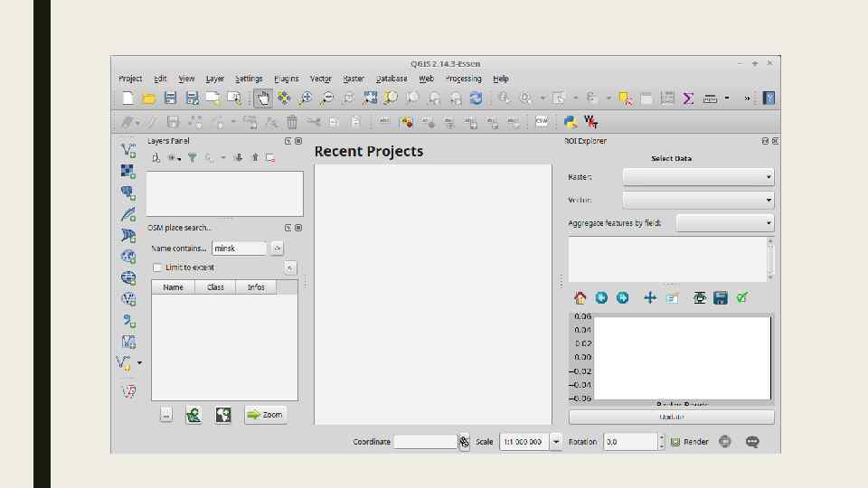The width and height of the screenshot is (868, 488).
Task: Select the Pan Map to Selection tool
Action: point(284,99)
